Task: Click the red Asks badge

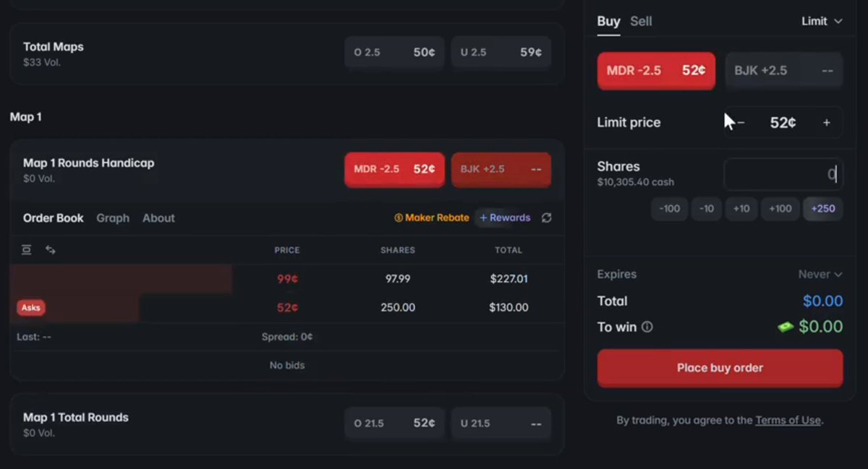Action: [x=31, y=308]
